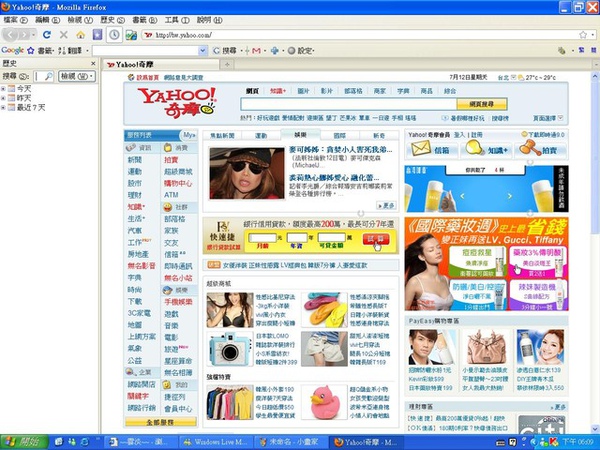Image resolution: width=600 pixels, height=450 pixels.
Task: Open the 檢視 view dropdown in history sidebar
Action: click(77, 76)
